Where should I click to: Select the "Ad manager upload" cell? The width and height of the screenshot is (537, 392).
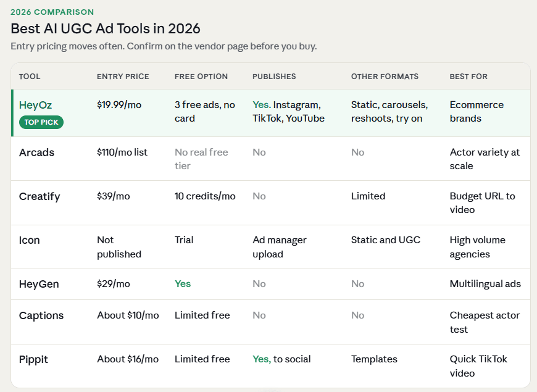tap(280, 247)
